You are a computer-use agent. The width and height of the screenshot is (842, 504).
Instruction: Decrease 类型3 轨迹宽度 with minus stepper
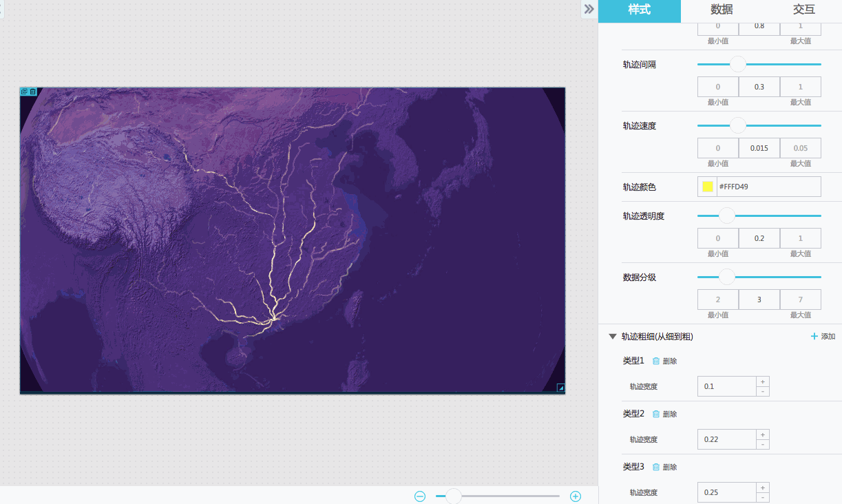click(x=763, y=497)
